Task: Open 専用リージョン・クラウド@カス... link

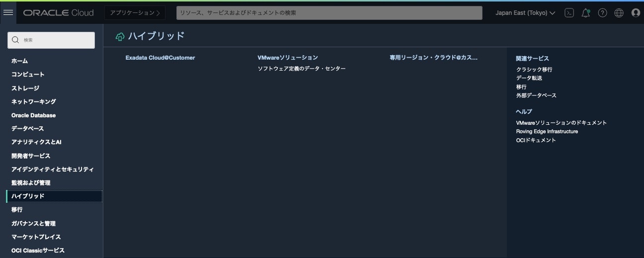Action: (x=434, y=58)
